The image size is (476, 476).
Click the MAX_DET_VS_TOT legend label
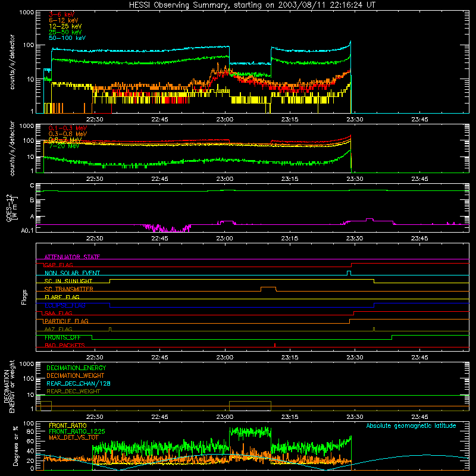pyautogui.click(x=74, y=437)
